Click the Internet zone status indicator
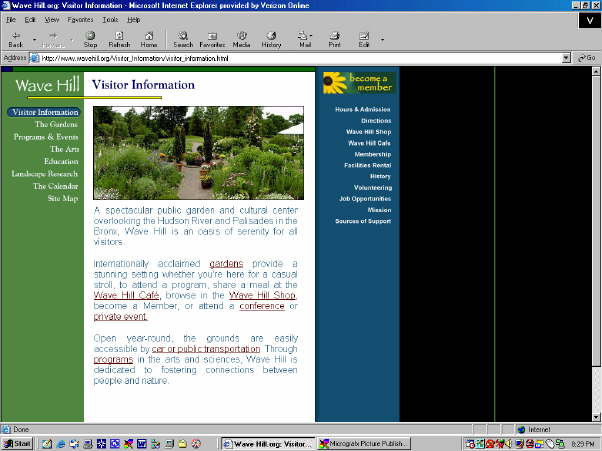The height and width of the screenshot is (451, 602). [x=534, y=429]
